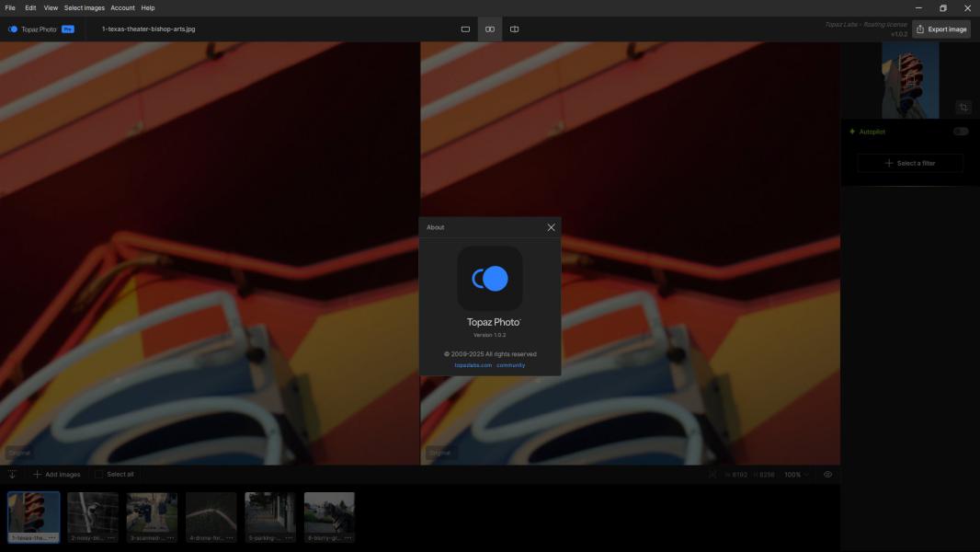
Task: Toggle the preview eye icon
Action: coord(827,475)
